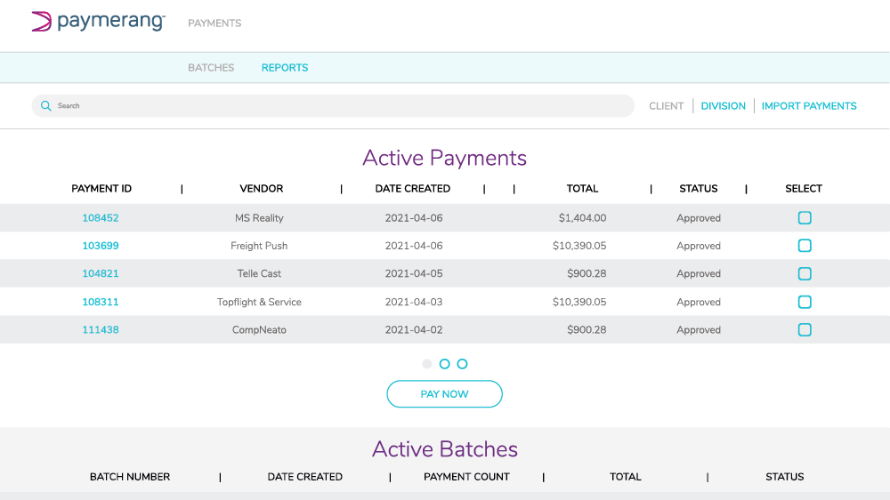The image size is (890, 500).
Task: Select the Client filter
Action: [666, 106]
